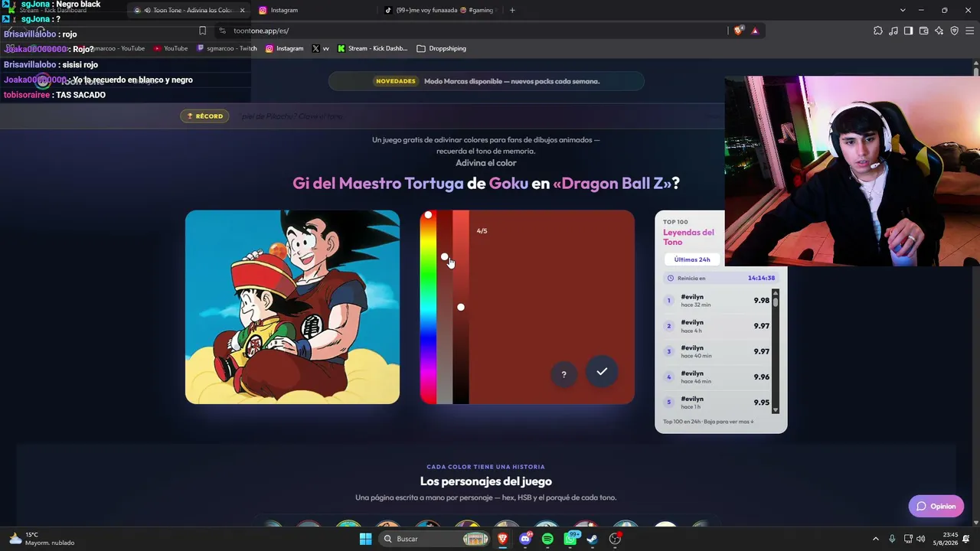Open the Stream - Kick Dashboard bookmark
Image resolution: width=980 pixels, height=551 pixels.
pos(372,48)
